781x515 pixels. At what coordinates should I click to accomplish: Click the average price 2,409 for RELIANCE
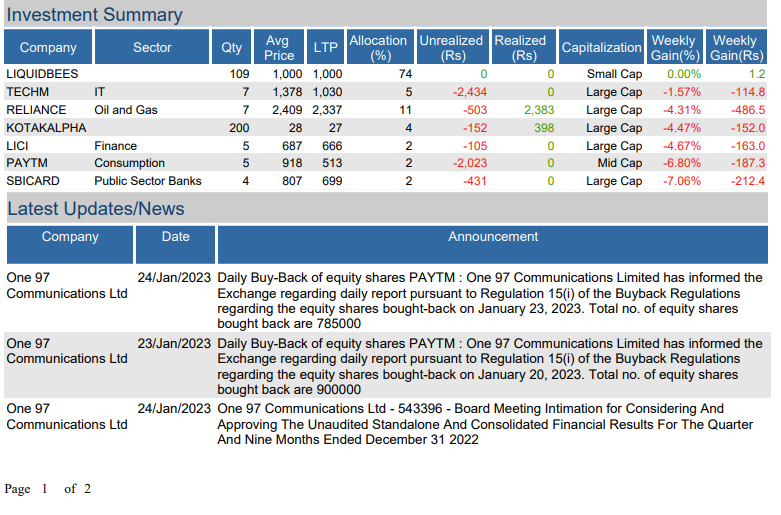click(287, 110)
